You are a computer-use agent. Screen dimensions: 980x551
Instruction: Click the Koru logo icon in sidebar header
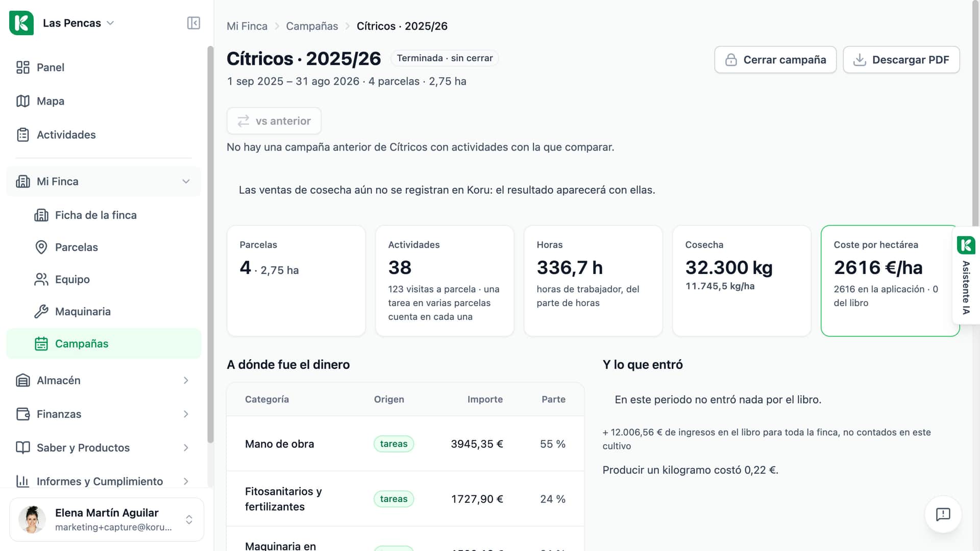pyautogui.click(x=21, y=23)
